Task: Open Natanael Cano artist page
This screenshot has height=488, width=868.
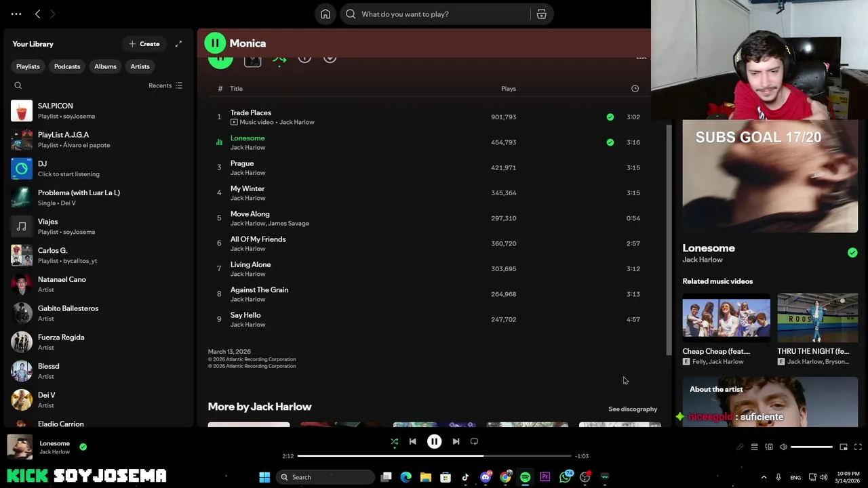Action: pyautogui.click(x=98, y=284)
